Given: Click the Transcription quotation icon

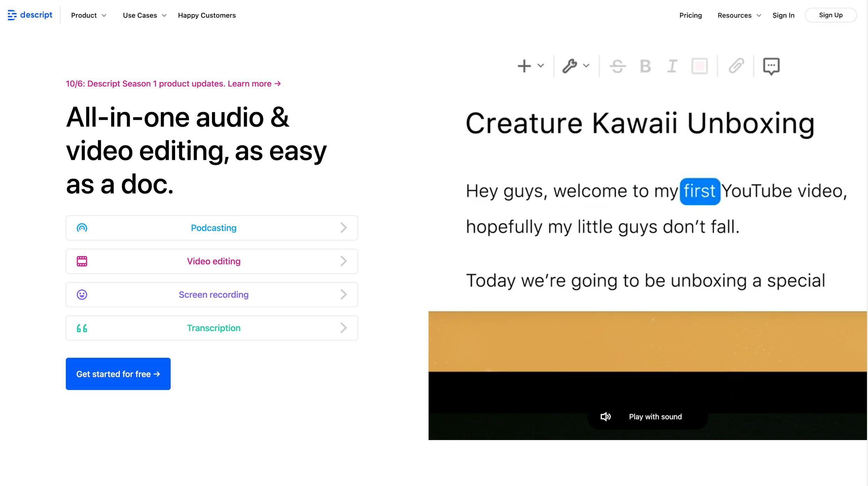Looking at the screenshot, I should (82, 328).
